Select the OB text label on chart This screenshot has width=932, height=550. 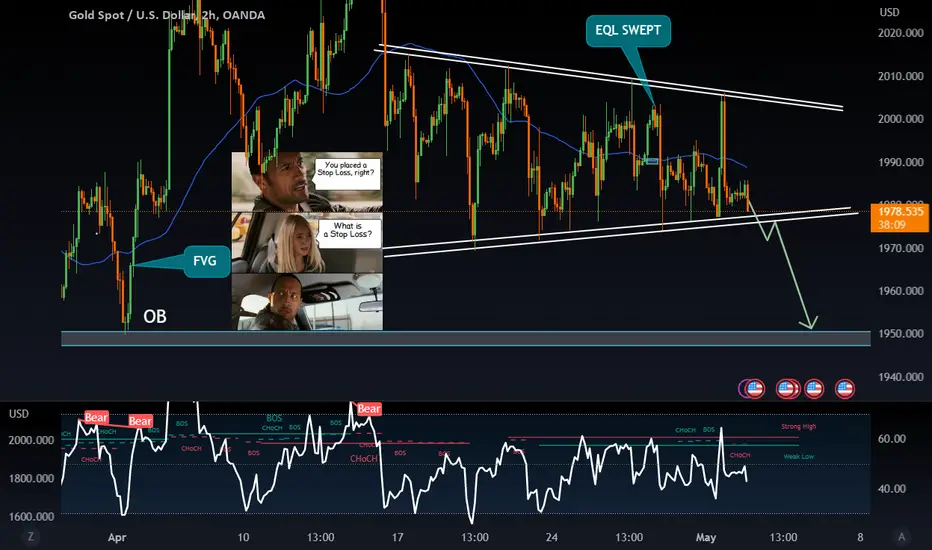pos(155,316)
